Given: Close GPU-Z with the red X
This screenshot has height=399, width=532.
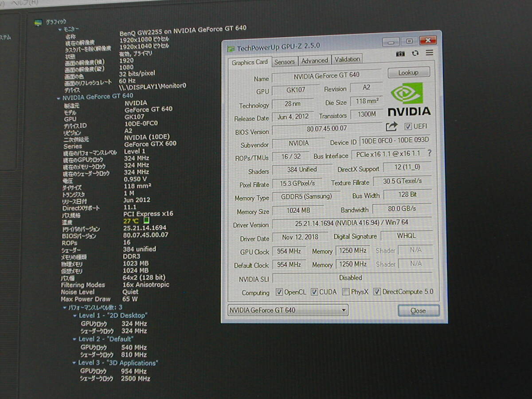Looking at the screenshot, I should point(427,40).
